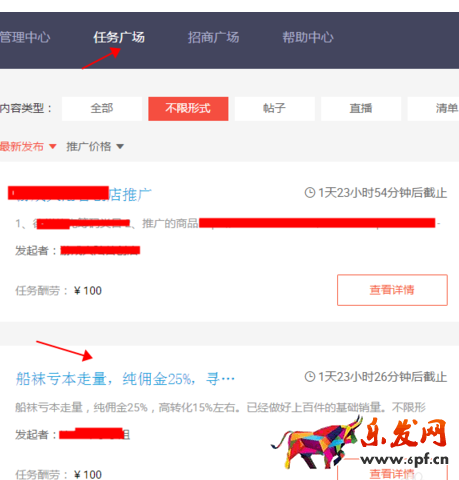Viewport: 459px width, 480px height.
Task: Open the 船袜亏本走量 task title link
Action: tap(125, 379)
